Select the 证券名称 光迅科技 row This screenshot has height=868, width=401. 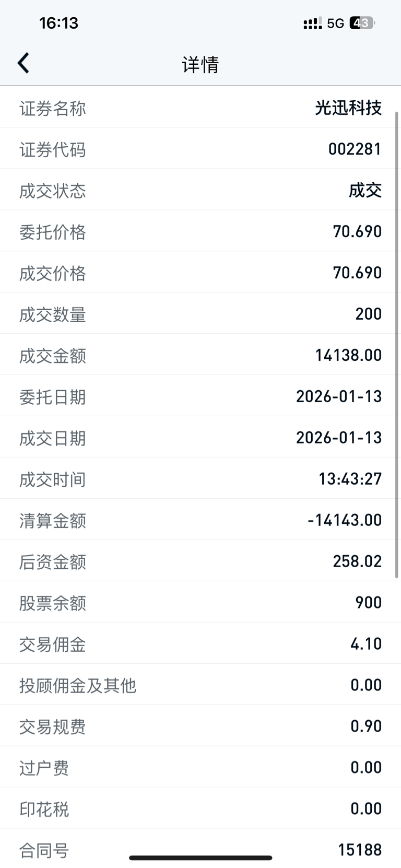(200, 108)
